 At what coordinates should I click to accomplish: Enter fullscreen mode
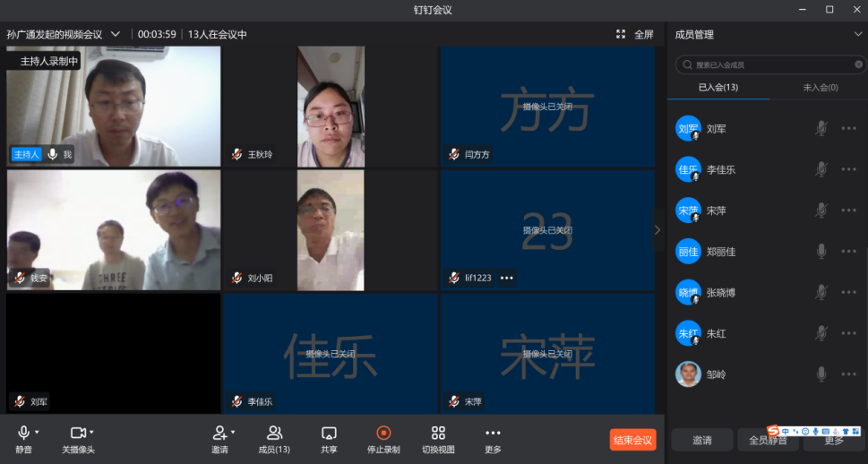[635, 34]
